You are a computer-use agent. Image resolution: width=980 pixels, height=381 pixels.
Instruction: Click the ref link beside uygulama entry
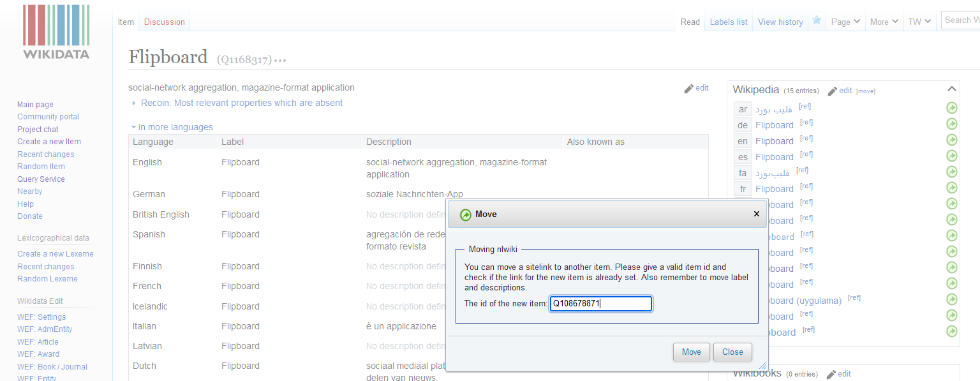(x=854, y=298)
